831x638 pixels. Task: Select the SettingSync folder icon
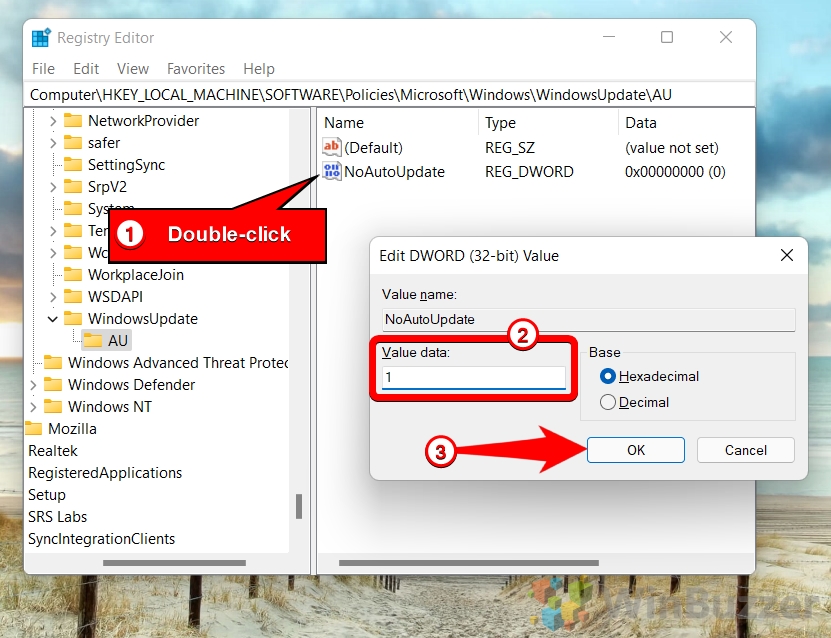[73, 165]
